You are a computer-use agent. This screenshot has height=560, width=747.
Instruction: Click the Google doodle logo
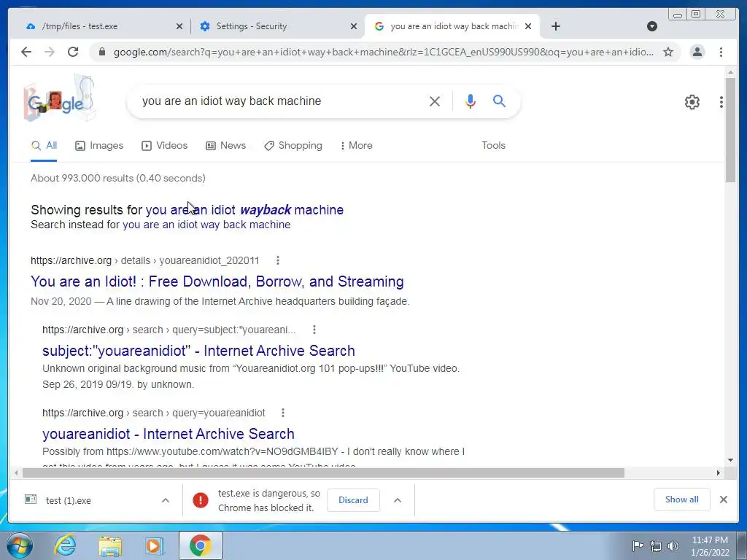60,98
